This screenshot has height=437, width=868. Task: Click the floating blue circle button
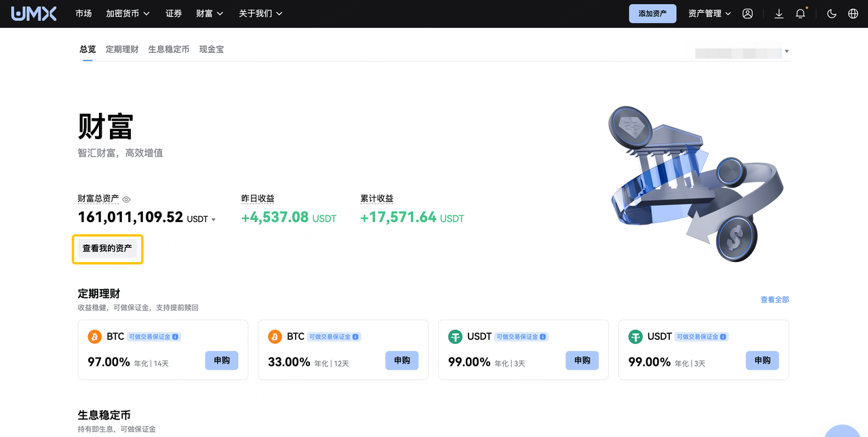tap(843, 432)
